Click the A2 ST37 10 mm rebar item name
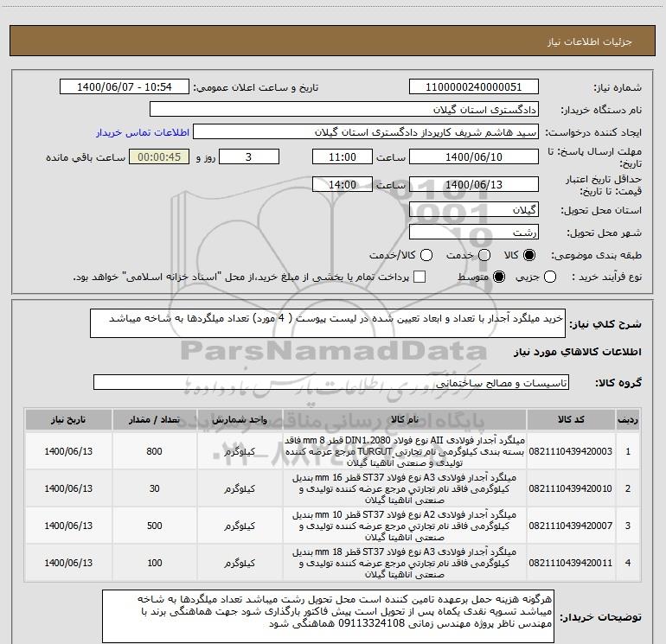 (x=405, y=526)
